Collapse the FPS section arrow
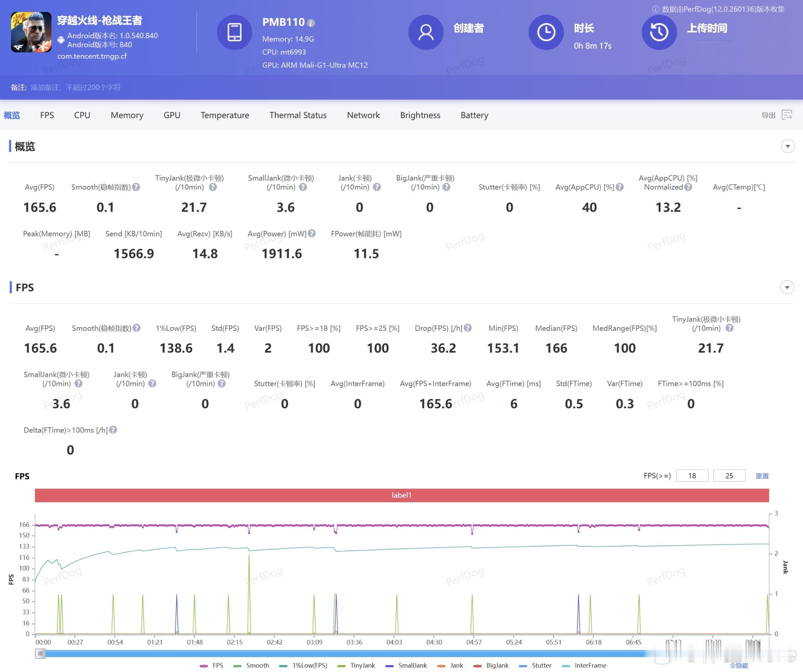This screenshot has height=672, width=803. (x=787, y=287)
